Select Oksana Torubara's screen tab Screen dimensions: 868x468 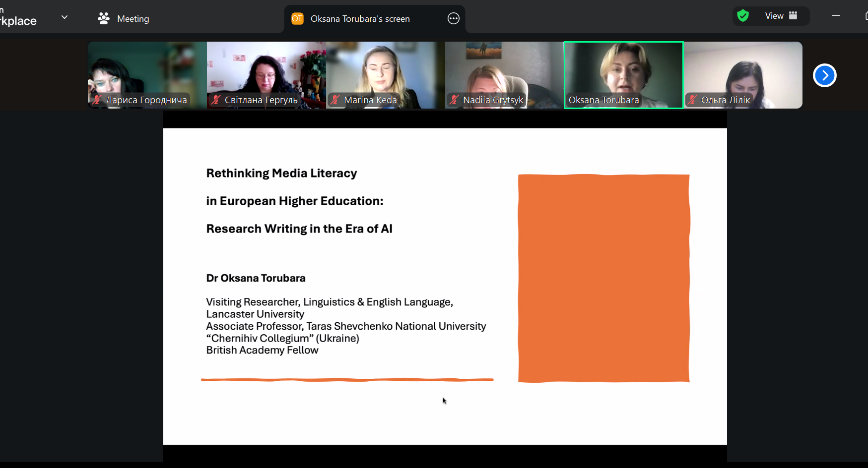(360, 19)
